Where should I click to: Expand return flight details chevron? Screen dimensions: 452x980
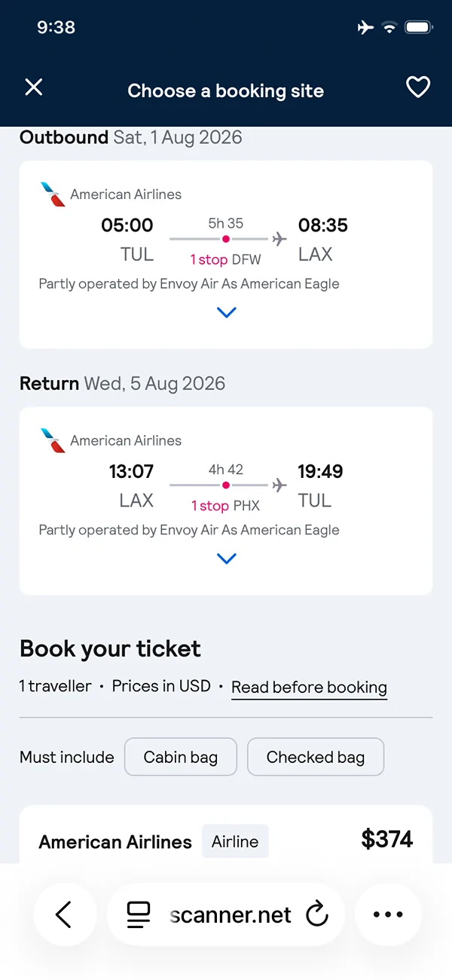[226, 559]
